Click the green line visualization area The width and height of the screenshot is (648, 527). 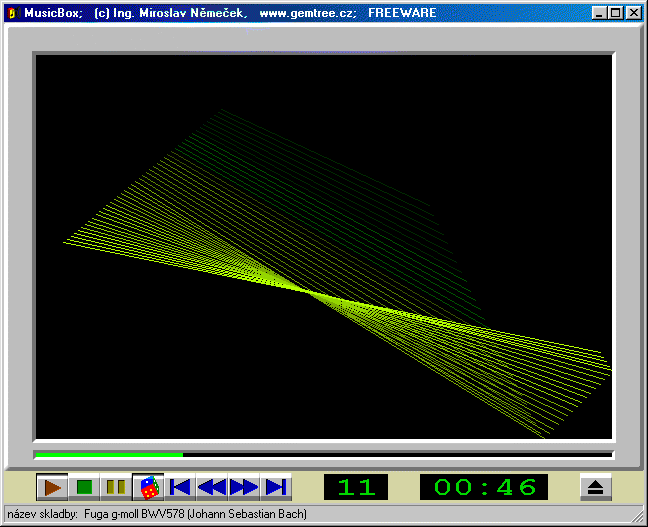point(323,245)
